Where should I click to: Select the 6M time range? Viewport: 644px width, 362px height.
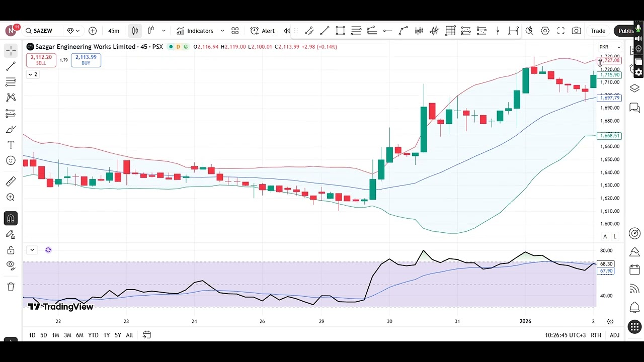tap(79, 335)
